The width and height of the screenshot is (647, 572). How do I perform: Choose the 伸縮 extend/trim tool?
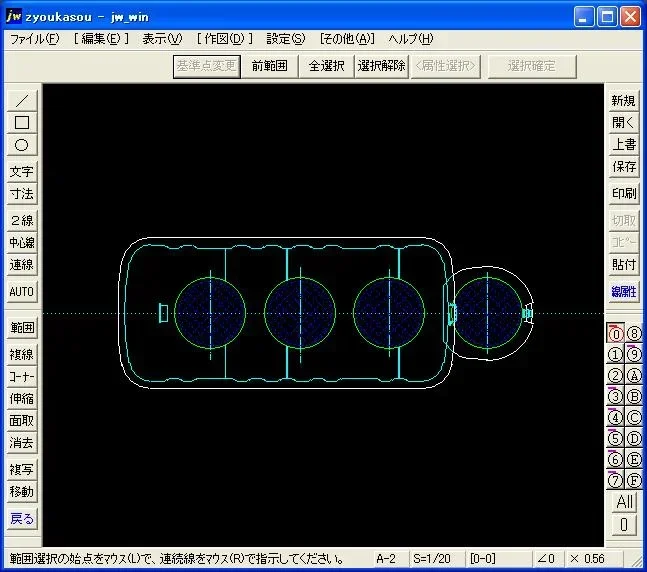click(x=22, y=399)
